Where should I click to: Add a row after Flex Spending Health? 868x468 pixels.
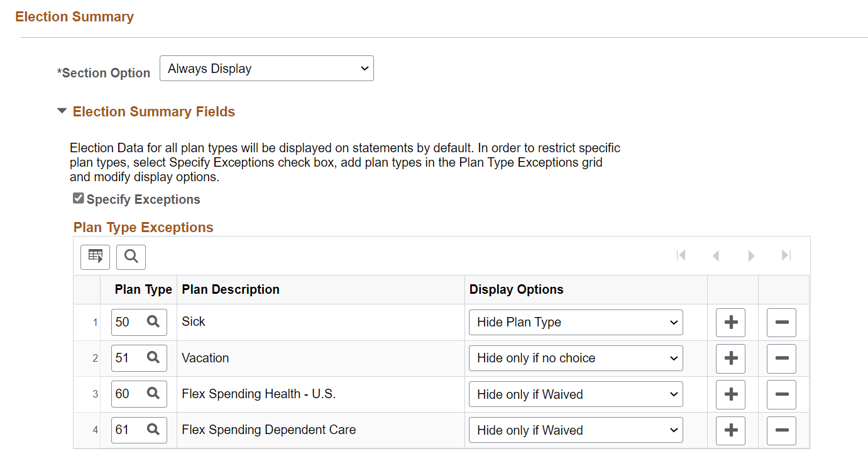731,394
